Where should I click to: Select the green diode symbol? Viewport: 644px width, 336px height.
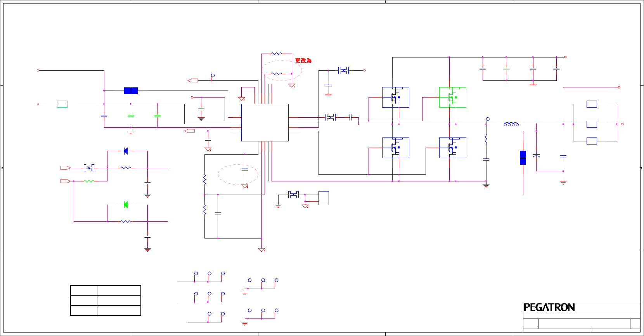pyautogui.click(x=126, y=205)
